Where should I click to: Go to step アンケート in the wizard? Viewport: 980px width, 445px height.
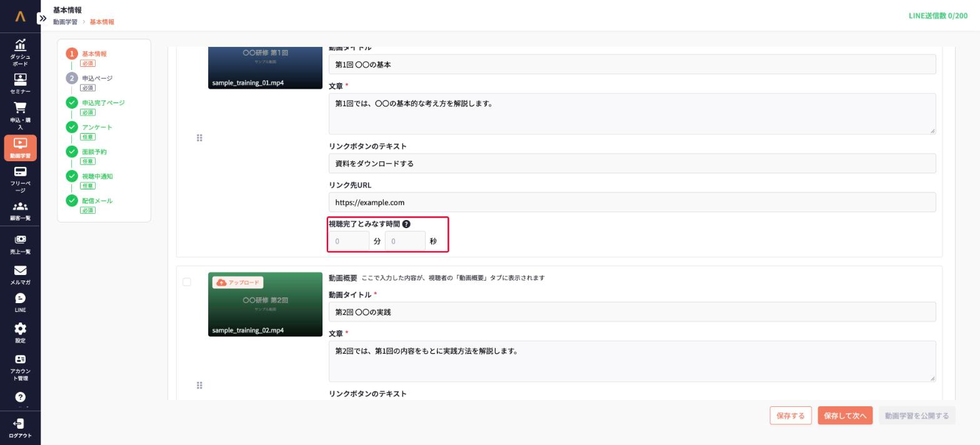(97, 127)
